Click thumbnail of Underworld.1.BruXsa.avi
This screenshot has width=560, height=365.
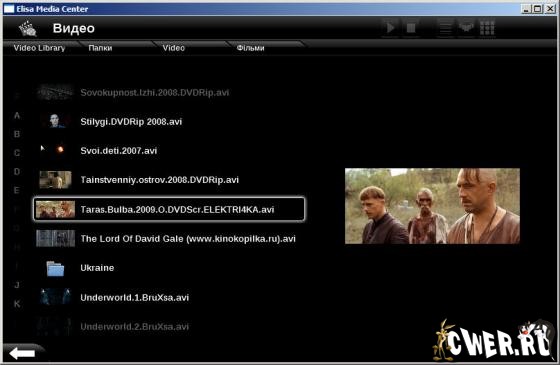[x=55, y=297]
